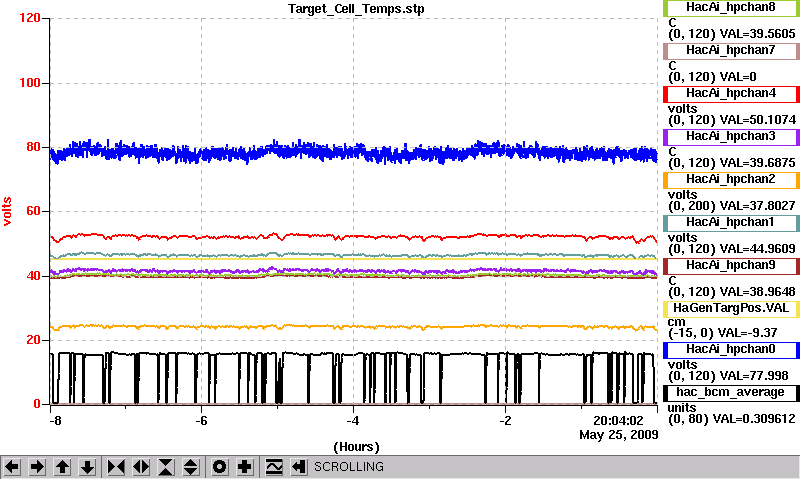Click the (-15, 0) VAL=-9.37 readout
The width and height of the screenshot is (800, 479).
pos(722,333)
